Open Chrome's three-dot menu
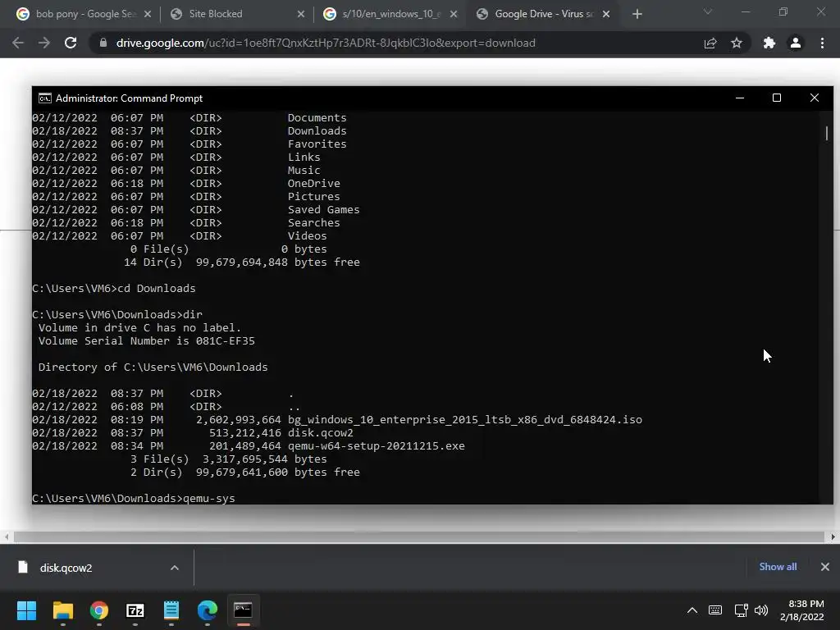Viewport: 840px width, 630px height. [822, 43]
